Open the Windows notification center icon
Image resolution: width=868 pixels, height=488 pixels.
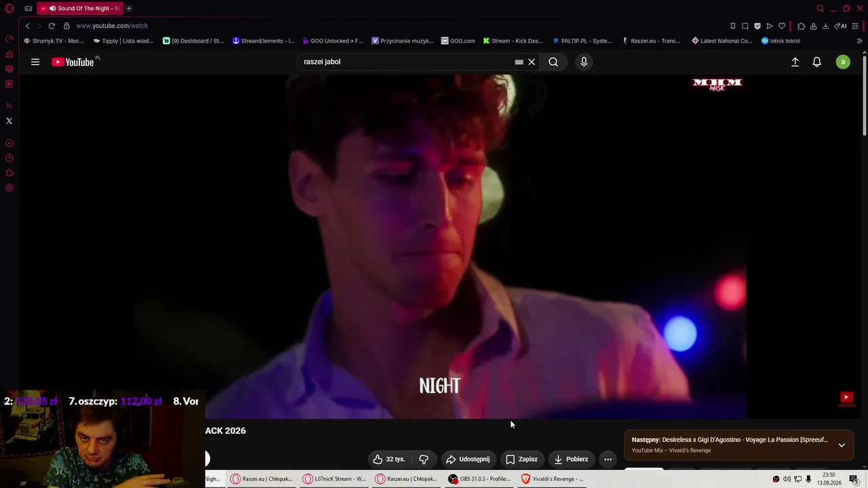click(x=854, y=479)
